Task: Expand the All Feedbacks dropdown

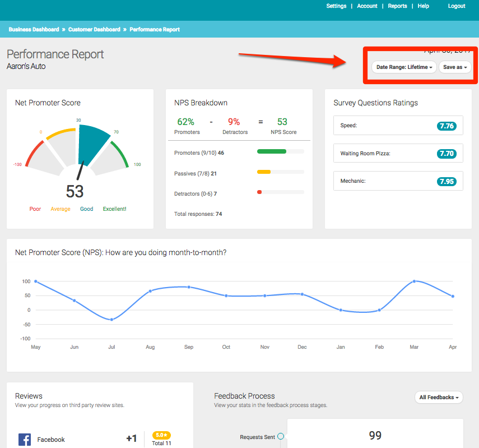Action: (439, 397)
